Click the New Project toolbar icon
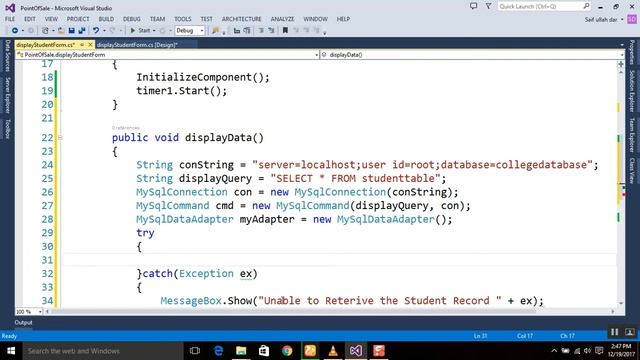 45,31
